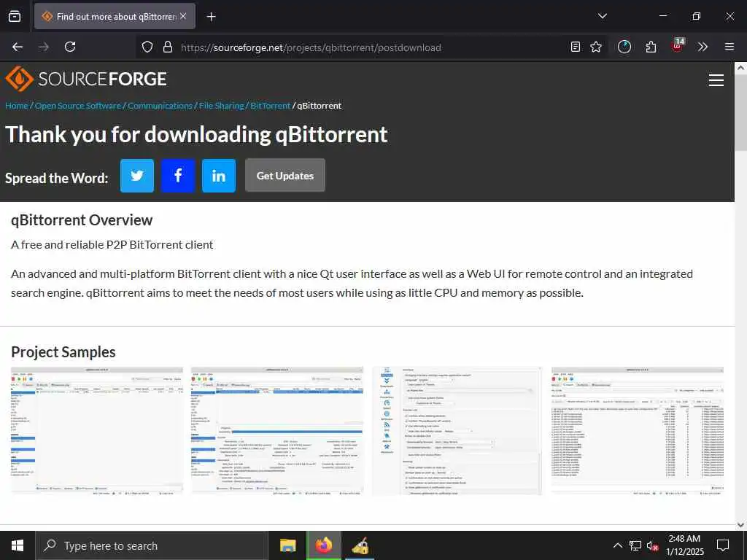Open the clock showing 2:48 AM
The image size is (747, 560).
point(684,545)
